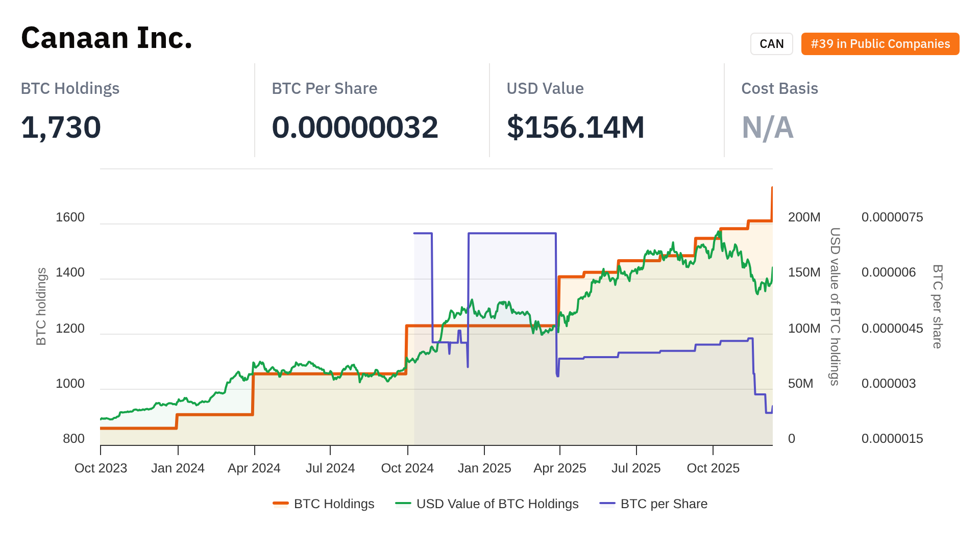Click the Cost Basis N/A value

[767, 127]
